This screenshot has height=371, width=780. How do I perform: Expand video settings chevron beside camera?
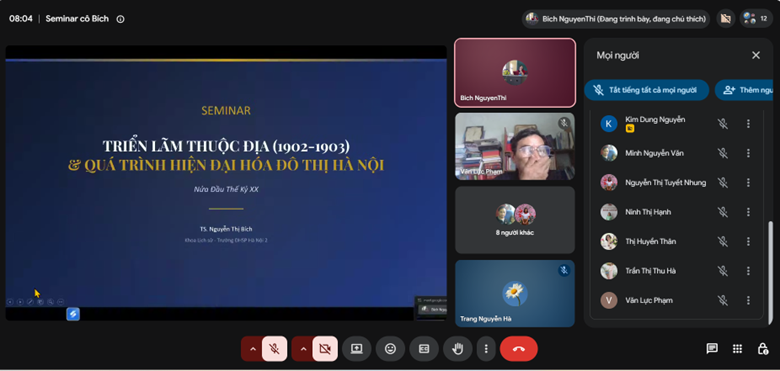pyautogui.click(x=303, y=349)
